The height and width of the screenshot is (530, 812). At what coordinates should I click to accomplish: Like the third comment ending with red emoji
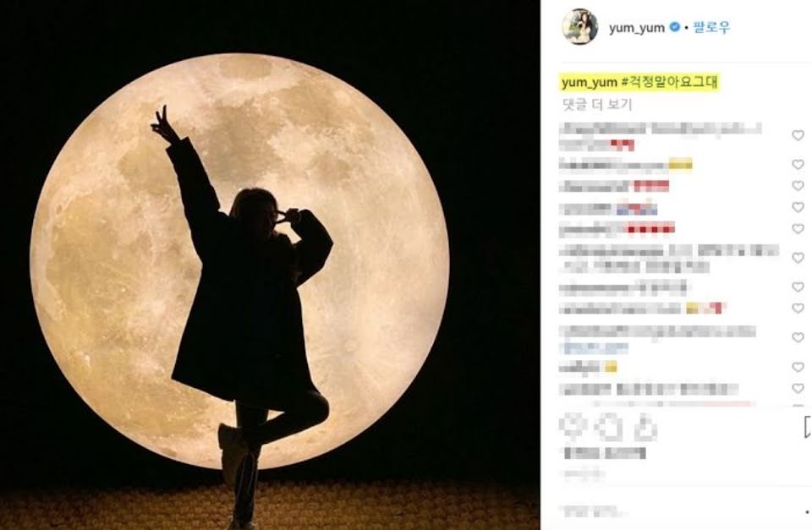point(798,185)
